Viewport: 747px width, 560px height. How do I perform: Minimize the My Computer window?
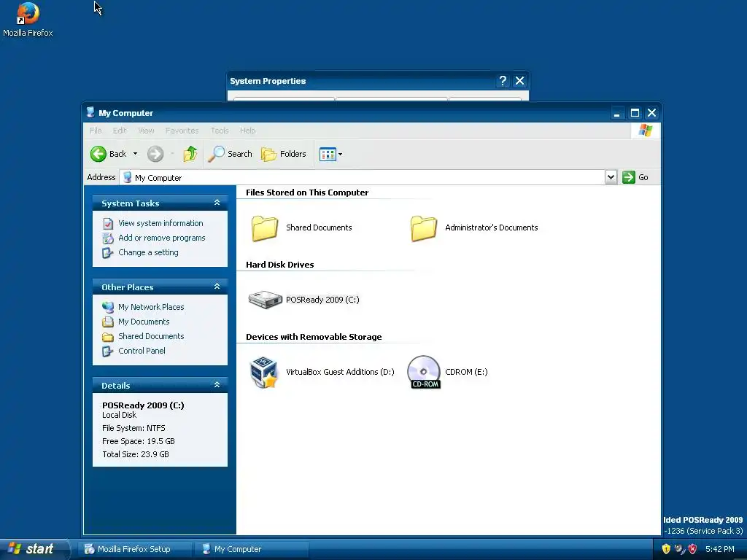617,113
